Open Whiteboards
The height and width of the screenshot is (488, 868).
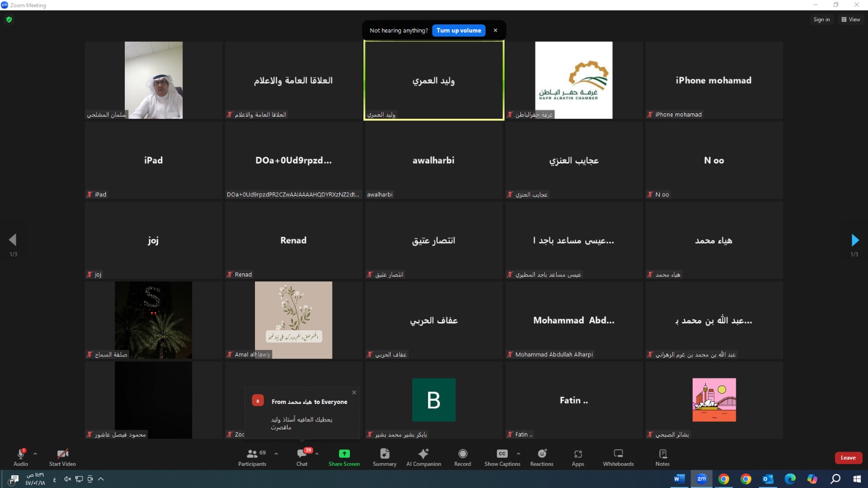[618, 457]
